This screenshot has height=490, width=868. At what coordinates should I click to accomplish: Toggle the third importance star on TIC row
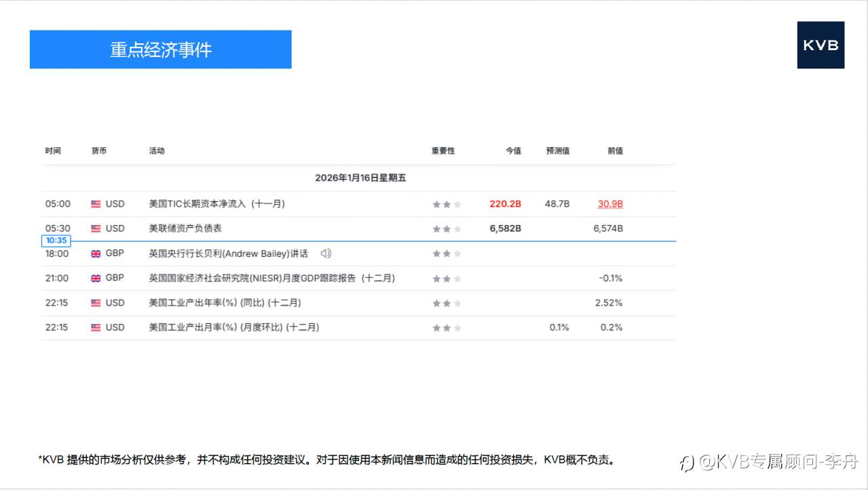click(x=456, y=203)
